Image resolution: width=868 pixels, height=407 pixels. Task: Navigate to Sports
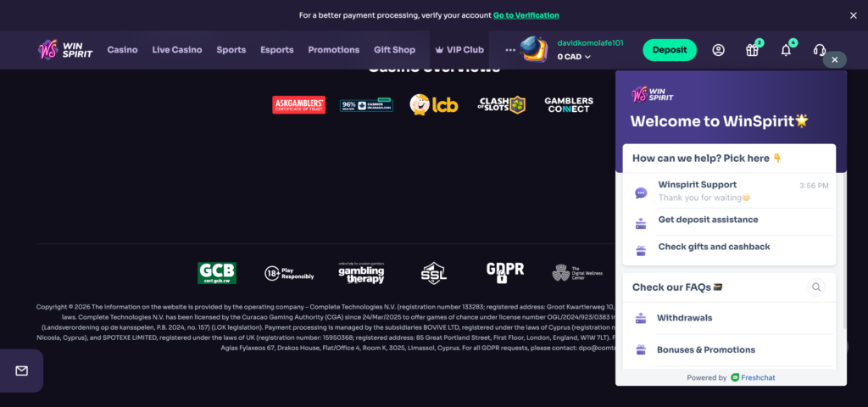231,50
